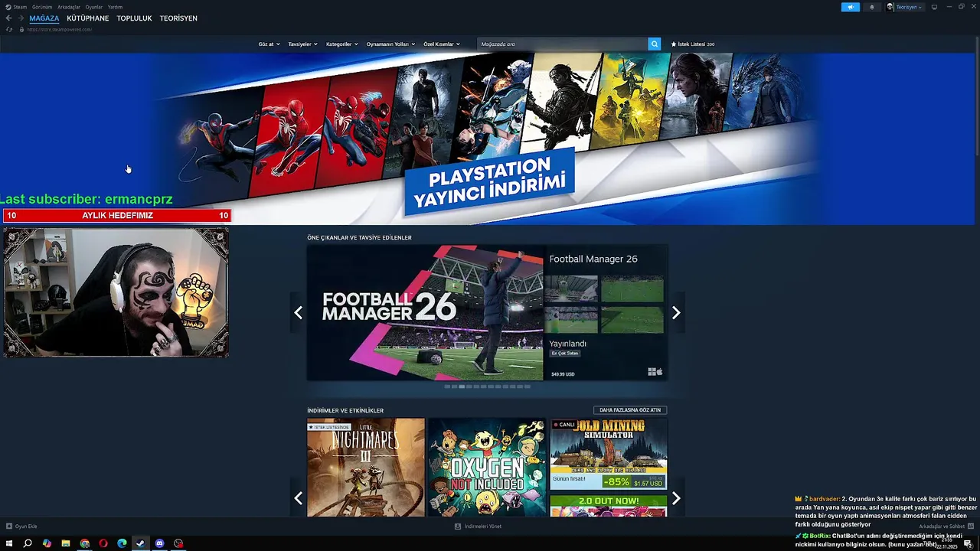Click the Windows Start button
This screenshot has width=980, height=551.
9,543
